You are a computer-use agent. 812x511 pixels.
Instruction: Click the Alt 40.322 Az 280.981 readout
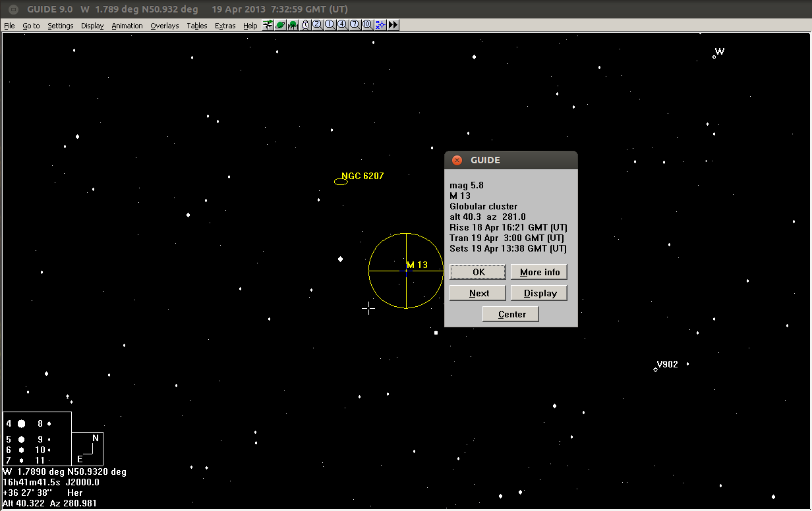[x=50, y=503]
